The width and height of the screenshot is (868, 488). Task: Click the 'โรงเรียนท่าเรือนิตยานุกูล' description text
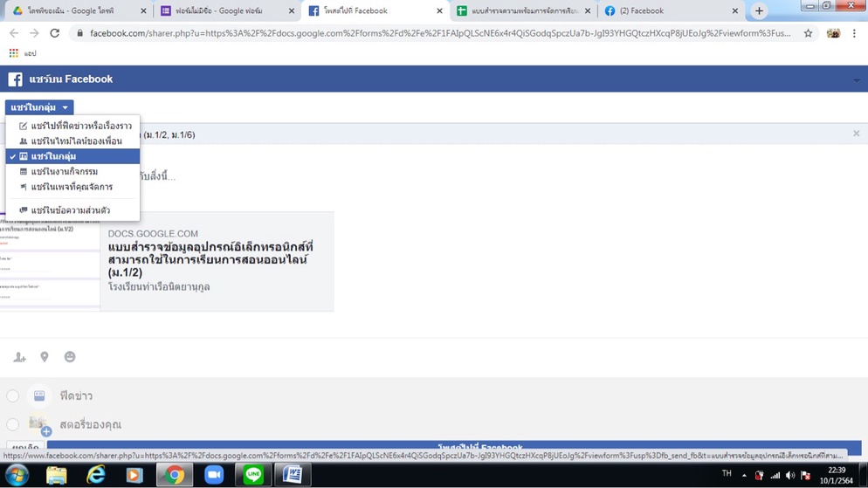[x=159, y=286]
